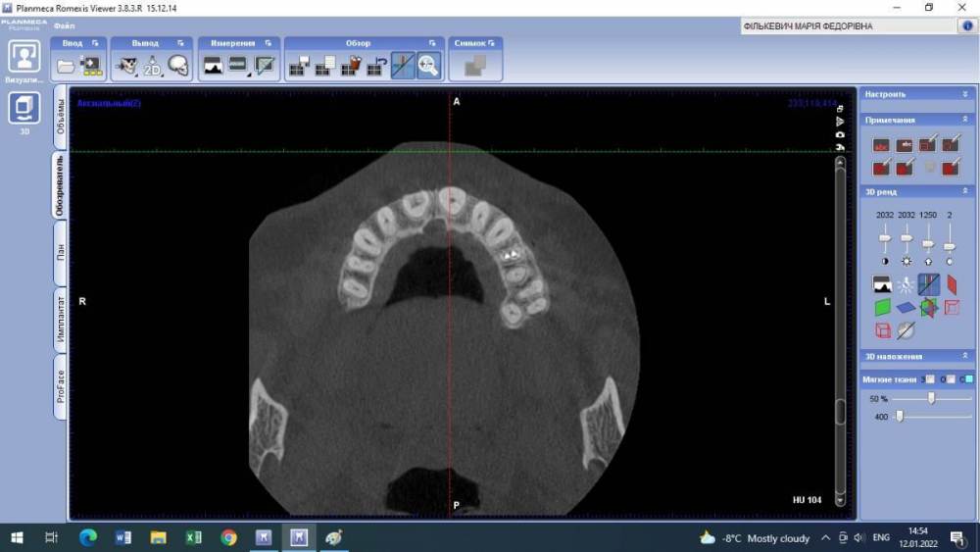980x552 pixels.
Task: Click the 3D module icon in left sidebar
Action: tap(24, 107)
